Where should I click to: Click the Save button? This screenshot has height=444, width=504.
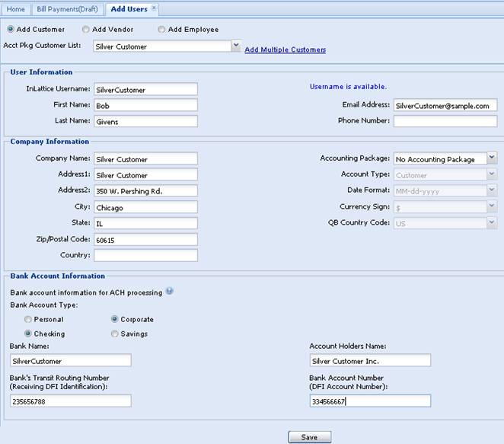tap(309, 437)
